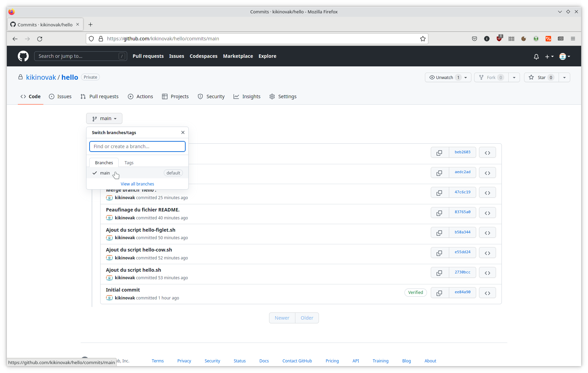Viewport: 588px width, 373px height.
Task: Open the Code tab
Action: [30, 97]
